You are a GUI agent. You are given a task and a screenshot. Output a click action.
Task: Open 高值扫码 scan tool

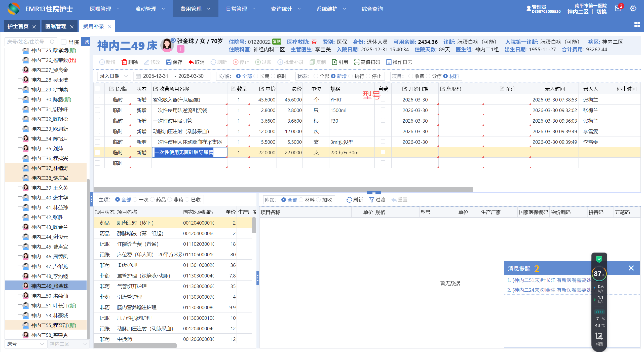coord(357,62)
